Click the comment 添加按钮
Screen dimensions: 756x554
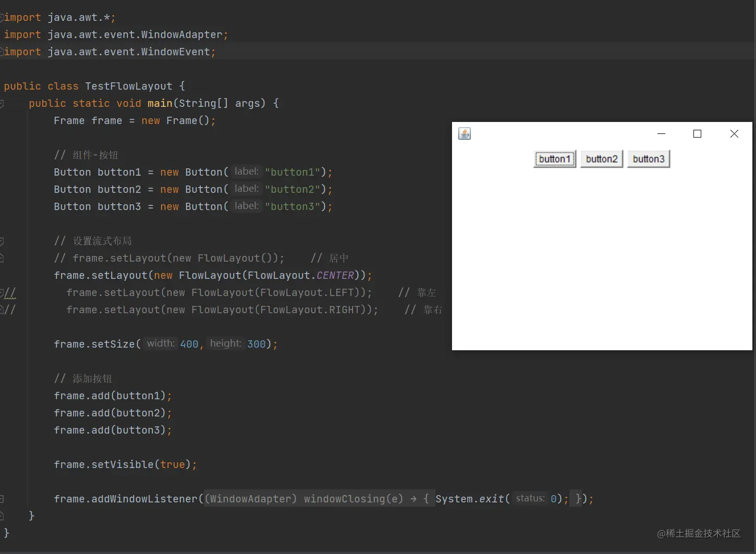pos(83,378)
